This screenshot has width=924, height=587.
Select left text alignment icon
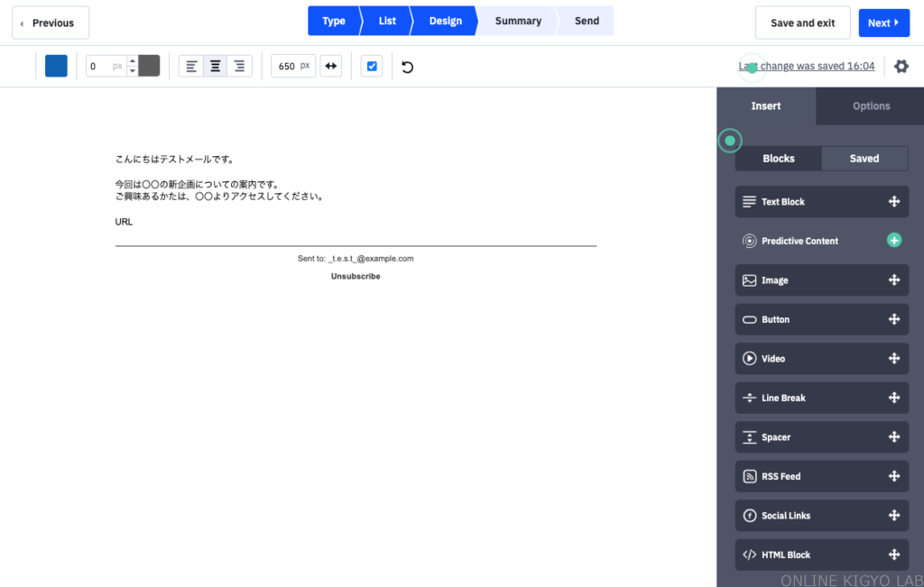(x=191, y=66)
